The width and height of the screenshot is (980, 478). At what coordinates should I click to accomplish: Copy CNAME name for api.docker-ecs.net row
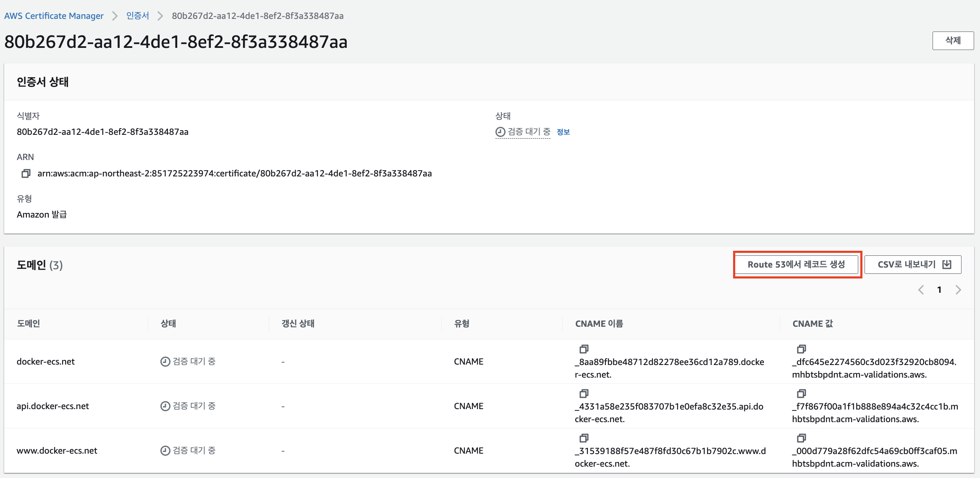(584, 394)
